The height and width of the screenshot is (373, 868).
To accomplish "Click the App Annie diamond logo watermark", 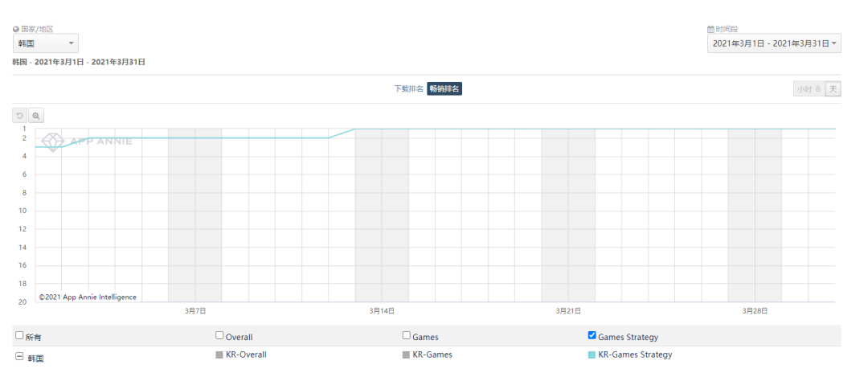I will coord(53,142).
